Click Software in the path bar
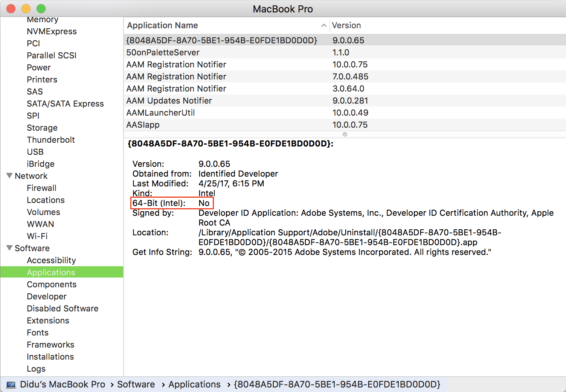This screenshot has height=392, width=566. tap(136, 384)
